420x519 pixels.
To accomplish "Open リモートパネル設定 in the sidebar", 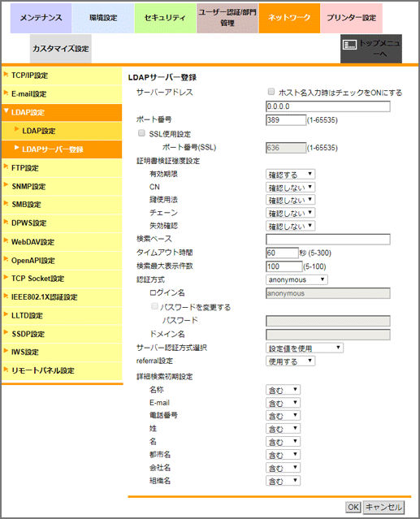I will point(62,370).
